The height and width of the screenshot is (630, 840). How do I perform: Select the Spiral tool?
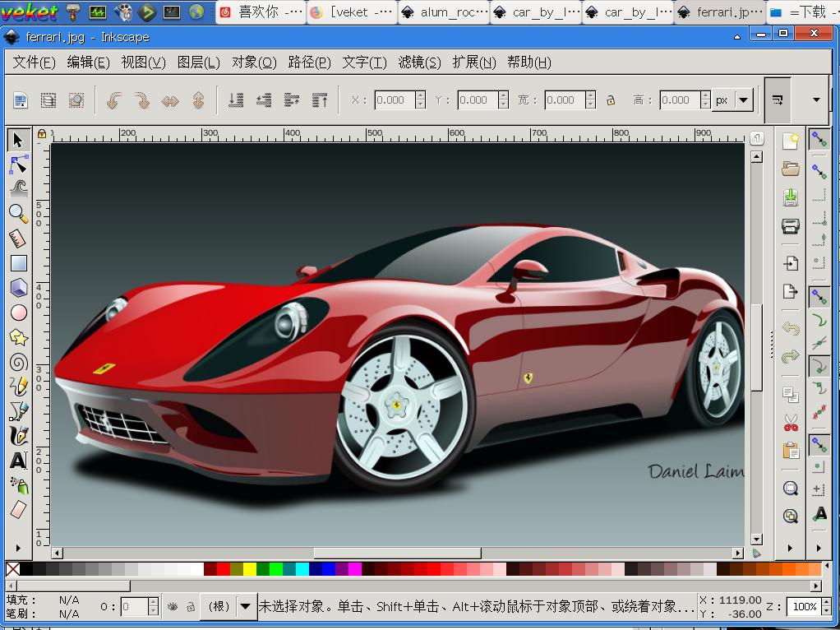pos(18,362)
